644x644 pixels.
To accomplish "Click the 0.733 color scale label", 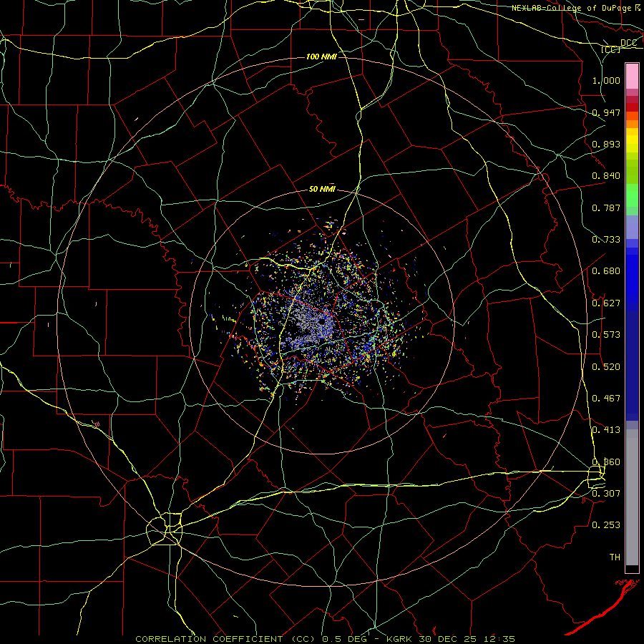I will pyautogui.click(x=606, y=240).
